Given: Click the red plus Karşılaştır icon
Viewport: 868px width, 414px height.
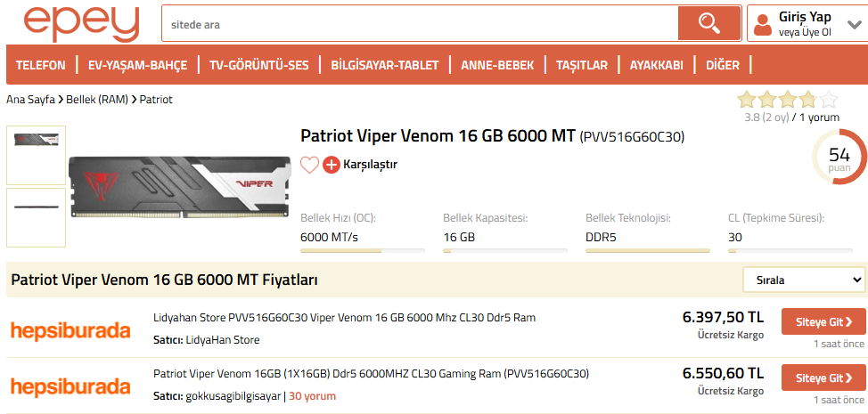Looking at the screenshot, I should (332, 165).
